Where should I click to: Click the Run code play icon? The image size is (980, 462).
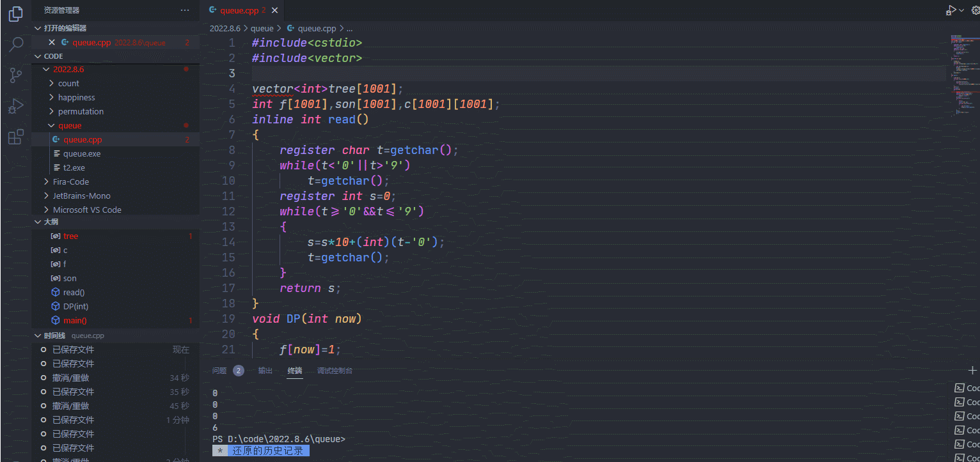point(952,10)
